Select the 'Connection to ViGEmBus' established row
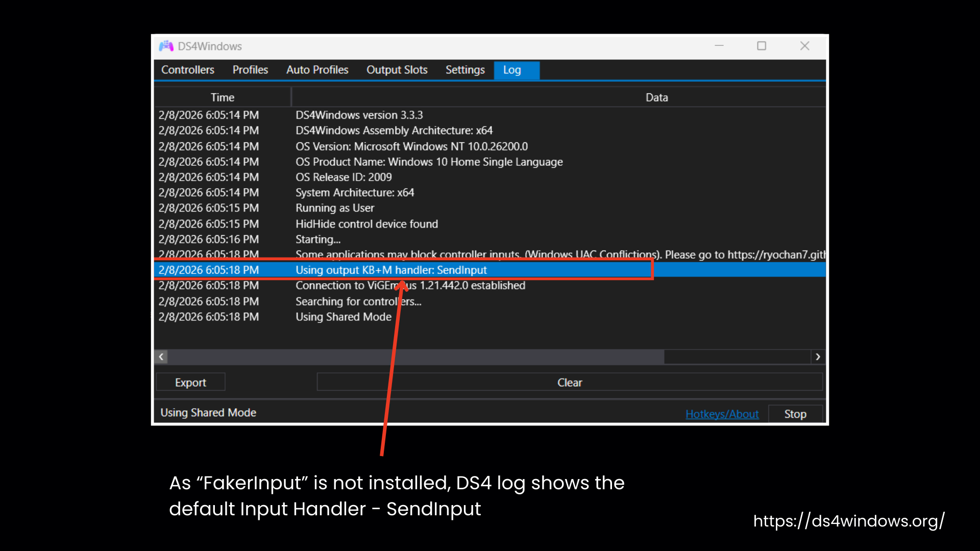 [x=490, y=286]
